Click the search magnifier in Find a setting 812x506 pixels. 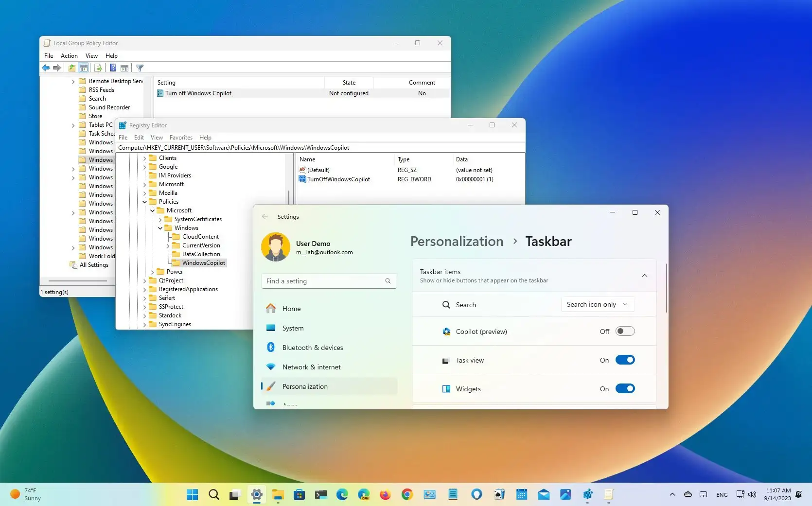(388, 281)
